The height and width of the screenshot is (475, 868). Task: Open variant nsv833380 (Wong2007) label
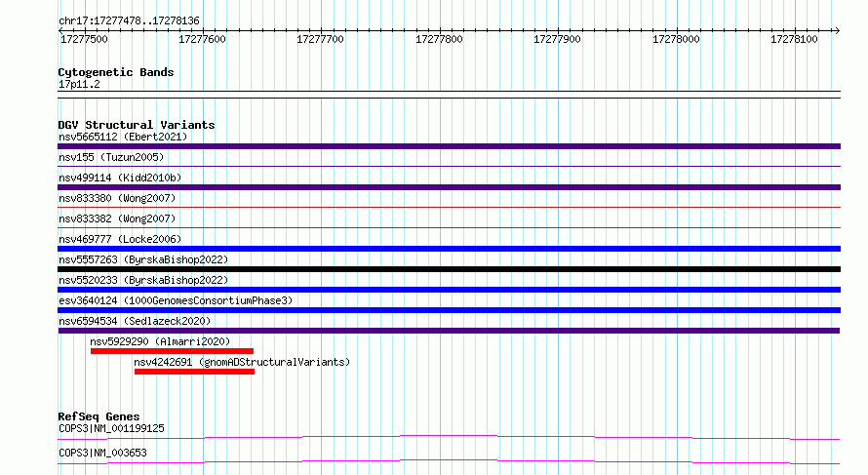click(117, 198)
